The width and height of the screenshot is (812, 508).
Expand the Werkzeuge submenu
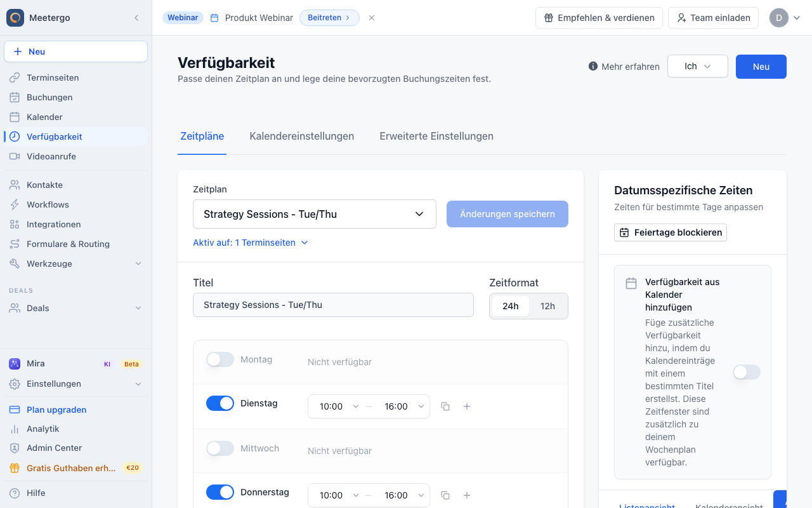tap(138, 264)
